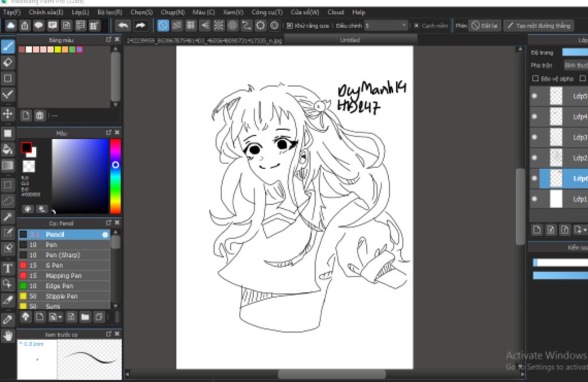Select the Magic Wand tool
Viewport: 588px width, 382px height.
click(8, 217)
